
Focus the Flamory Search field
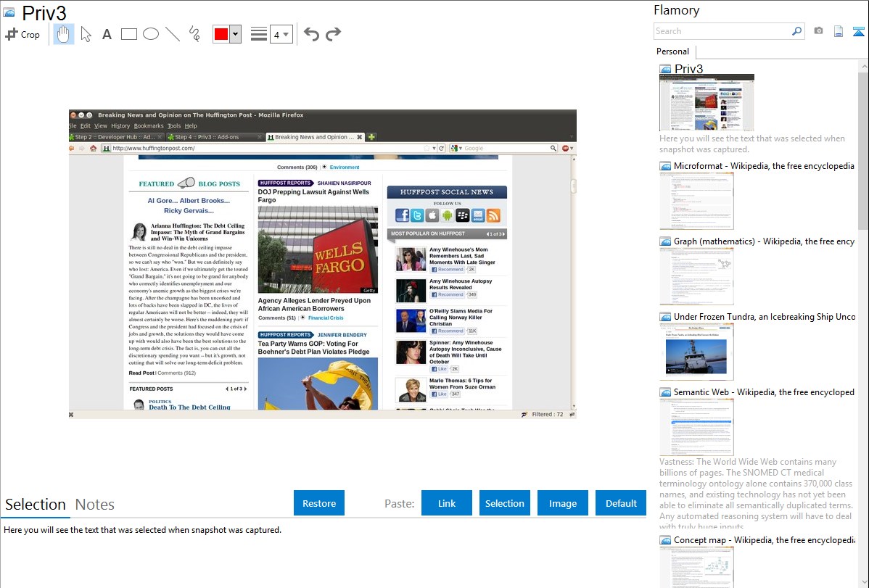(x=722, y=31)
